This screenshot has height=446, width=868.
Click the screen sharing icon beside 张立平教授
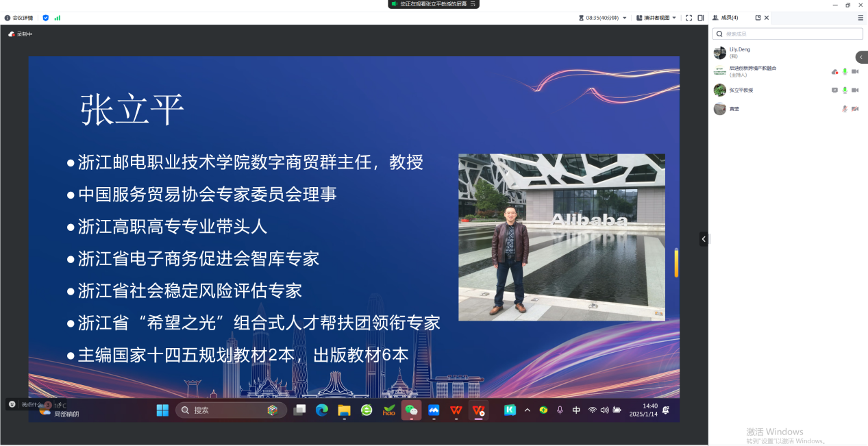coord(834,90)
